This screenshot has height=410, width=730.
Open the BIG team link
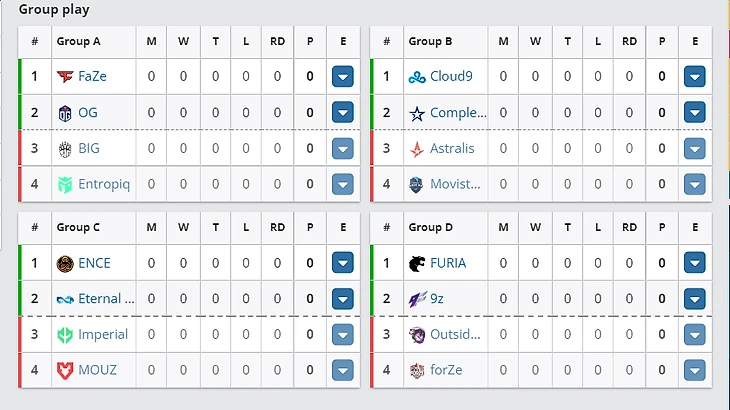coord(89,148)
